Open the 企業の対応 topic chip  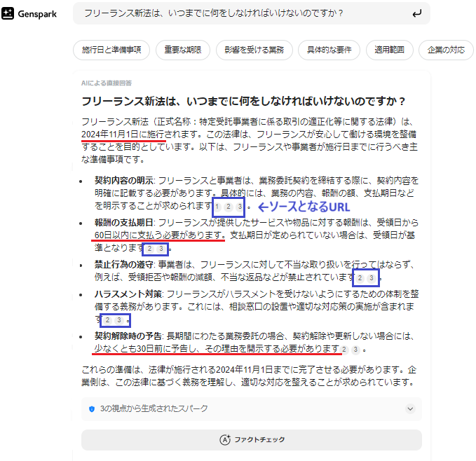coord(447,50)
